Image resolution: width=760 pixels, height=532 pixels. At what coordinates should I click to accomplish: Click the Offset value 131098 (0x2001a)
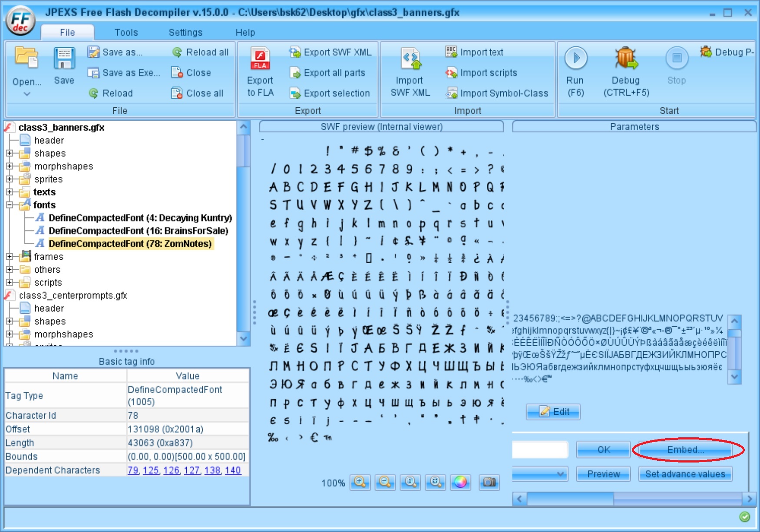[x=165, y=429]
